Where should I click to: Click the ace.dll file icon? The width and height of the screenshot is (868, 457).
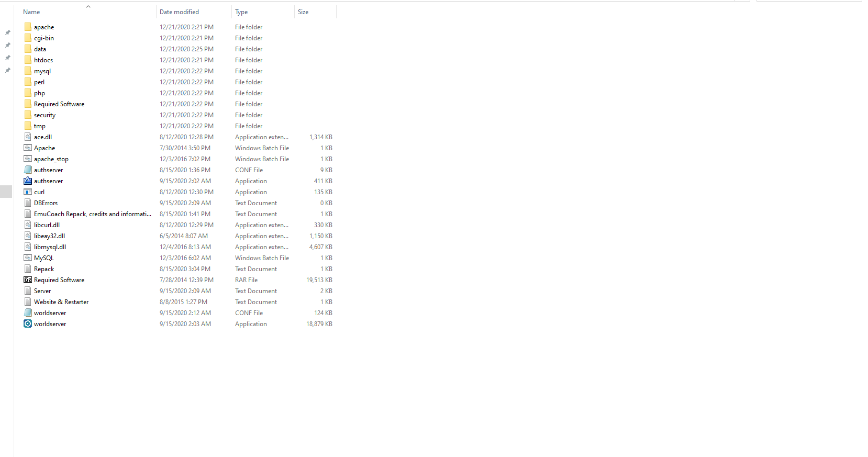[28, 137]
